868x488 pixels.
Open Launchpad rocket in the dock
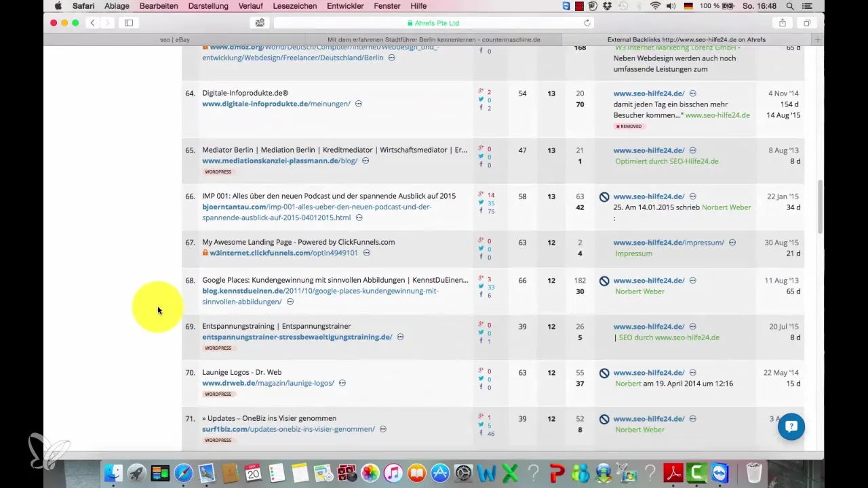pos(136,472)
